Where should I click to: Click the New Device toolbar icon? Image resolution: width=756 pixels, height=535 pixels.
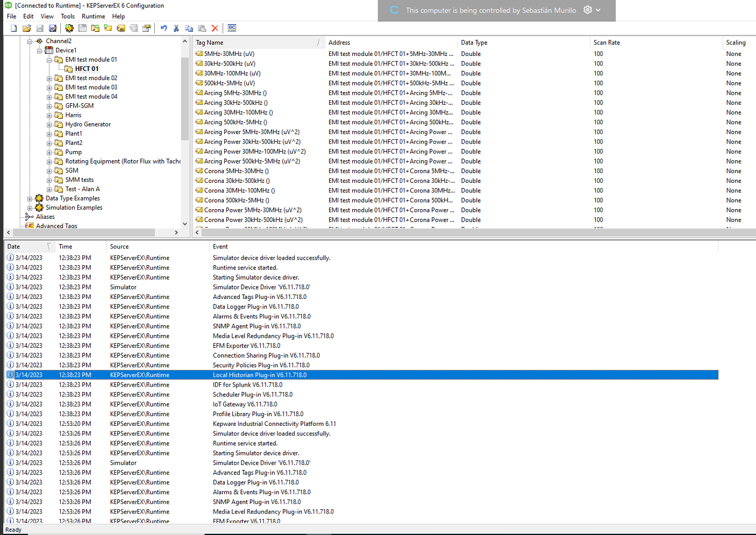coord(82,28)
